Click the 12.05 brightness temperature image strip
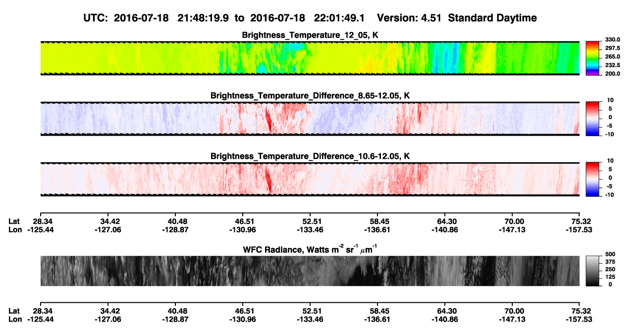Screen dimensions: 644x330 point(310,58)
